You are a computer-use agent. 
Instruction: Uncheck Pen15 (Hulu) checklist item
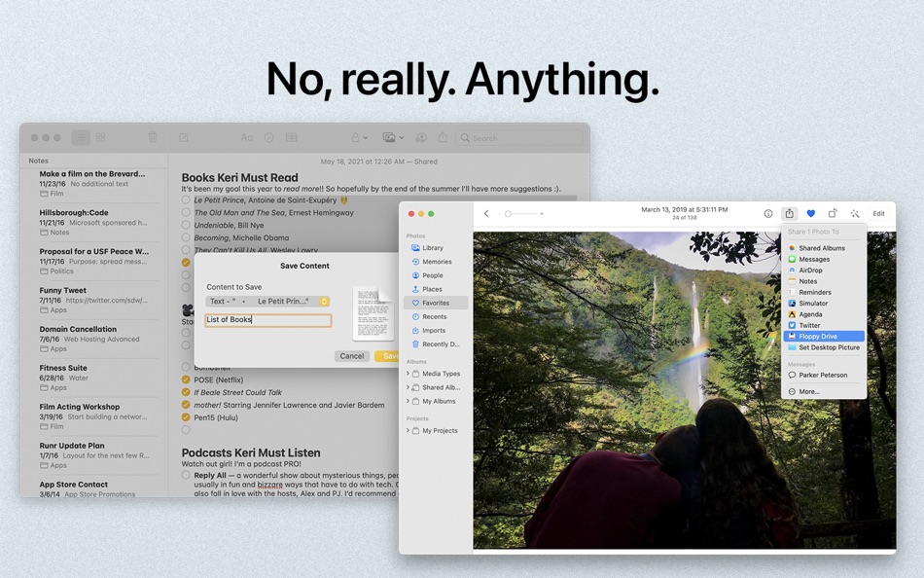(186, 417)
